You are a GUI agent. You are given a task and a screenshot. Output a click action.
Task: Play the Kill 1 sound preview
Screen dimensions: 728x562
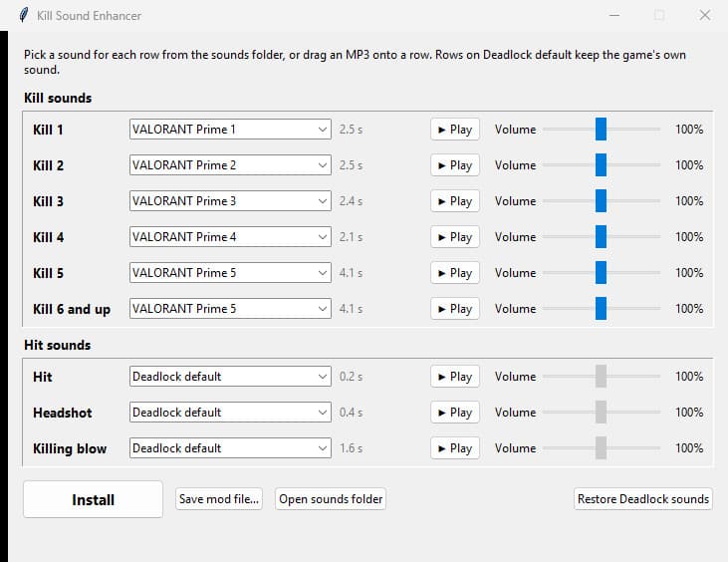(x=455, y=130)
